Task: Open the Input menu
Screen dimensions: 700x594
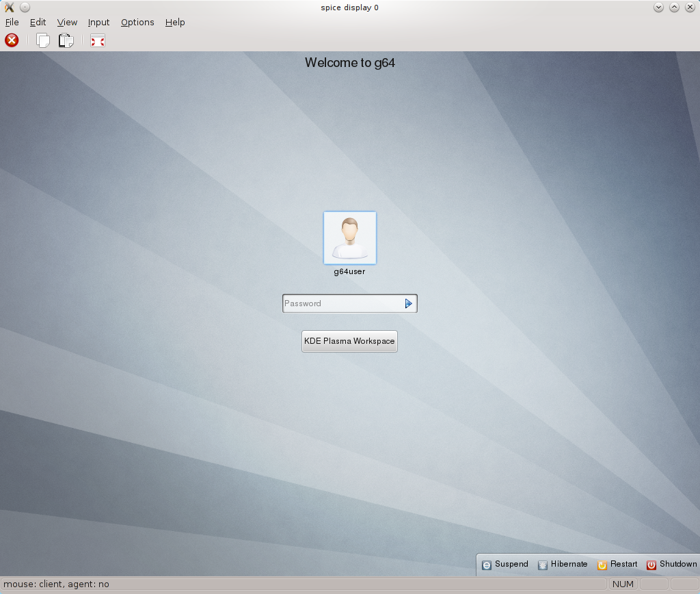Action: pos(98,22)
